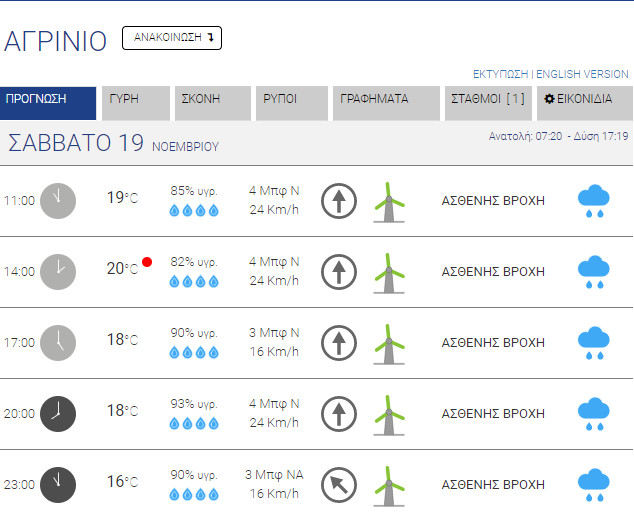The width and height of the screenshot is (634, 520).
Task: Expand the ΑΝΑΚΟΙΝΩΣΗ announcement dropdown
Action: [x=172, y=38]
